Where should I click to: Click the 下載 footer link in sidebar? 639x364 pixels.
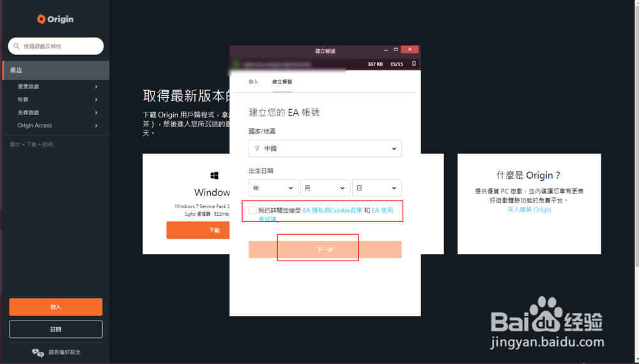[x=31, y=144]
